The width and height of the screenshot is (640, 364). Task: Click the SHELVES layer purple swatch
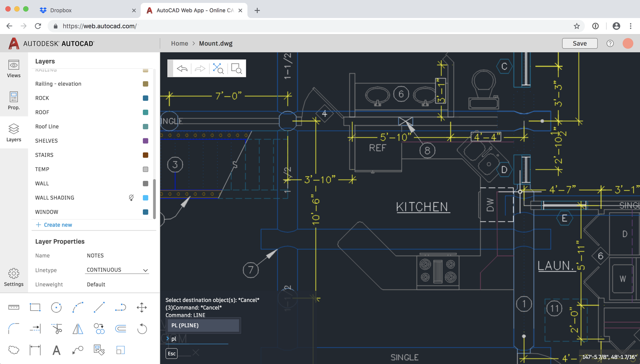(146, 141)
